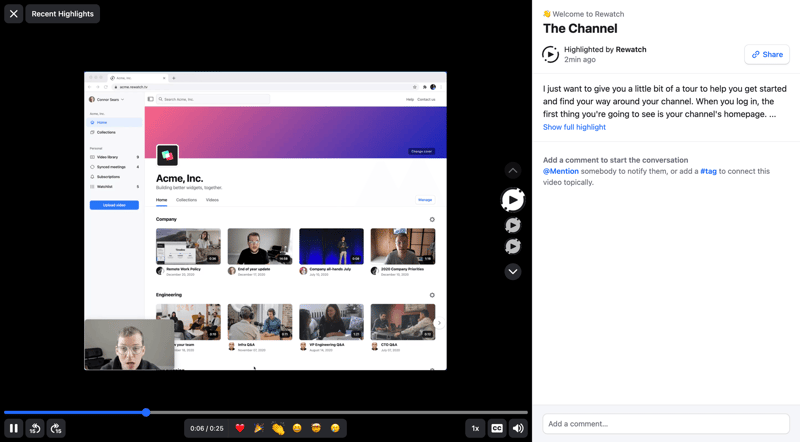This screenshot has width=800, height=442.
Task: Click the video progress bar handle
Action: point(146,412)
